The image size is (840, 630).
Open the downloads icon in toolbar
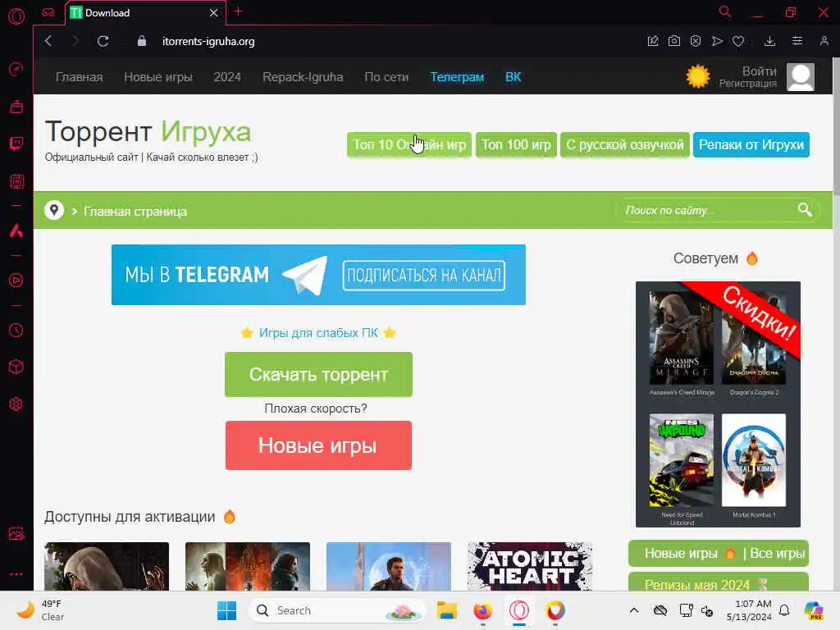point(769,41)
